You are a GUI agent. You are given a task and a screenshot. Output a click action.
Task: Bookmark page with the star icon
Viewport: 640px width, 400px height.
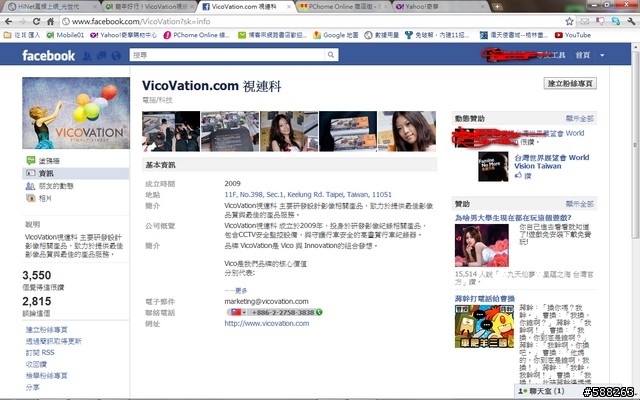click(x=569, y=21)
